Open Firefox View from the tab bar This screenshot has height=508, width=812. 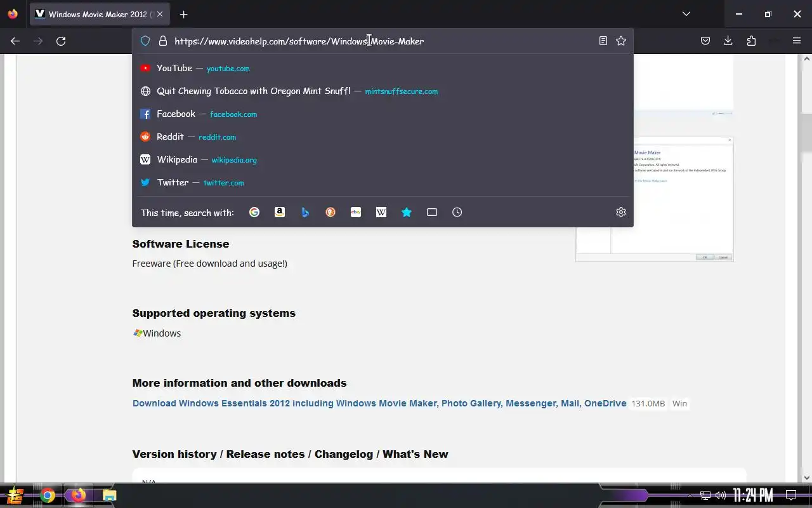tap(13, 14)
